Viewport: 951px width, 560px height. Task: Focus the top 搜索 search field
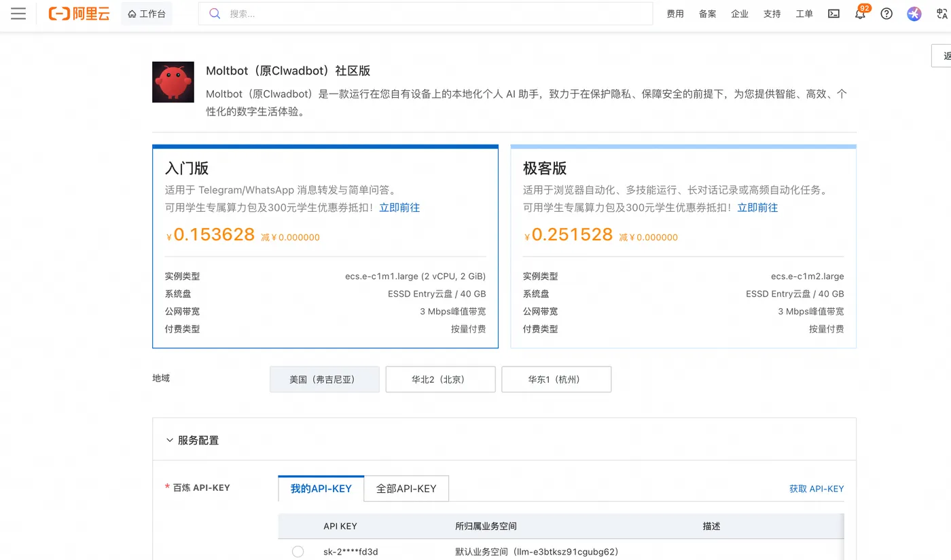click(x=425, y=14)
